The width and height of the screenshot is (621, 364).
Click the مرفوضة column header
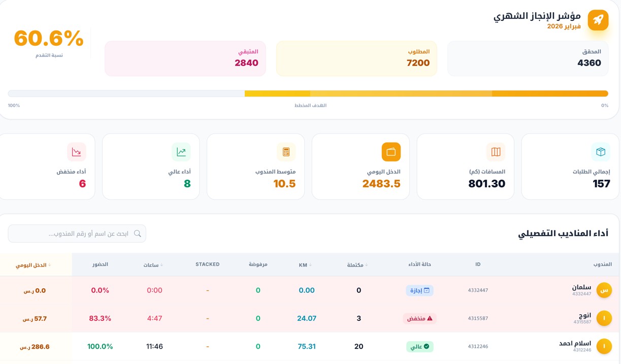point(258,264)
